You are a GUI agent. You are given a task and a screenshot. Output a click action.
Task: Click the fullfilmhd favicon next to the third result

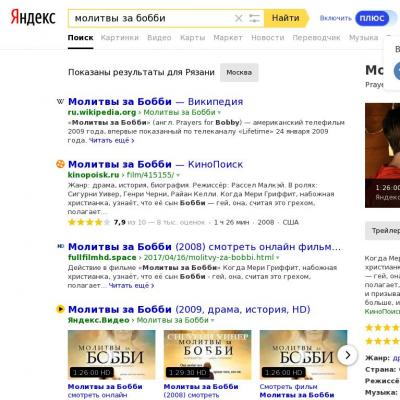click(x=61, y=246)
